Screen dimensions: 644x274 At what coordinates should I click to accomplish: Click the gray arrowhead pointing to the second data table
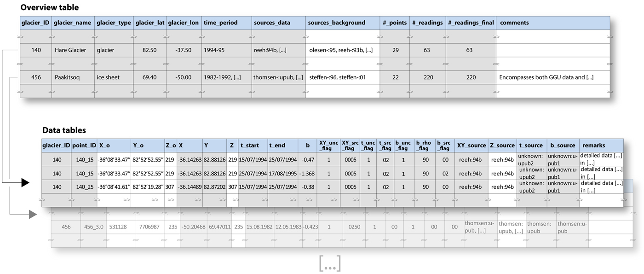(32, 214)
